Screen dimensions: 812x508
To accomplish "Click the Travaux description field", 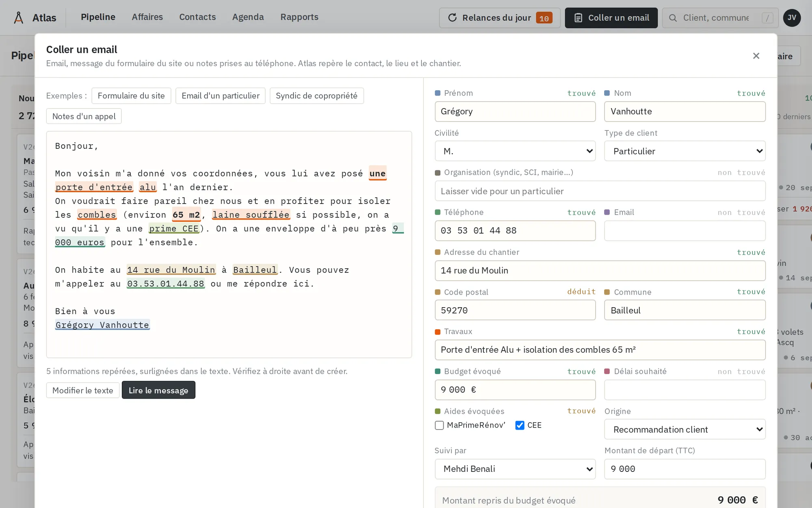I will (600, 350).
